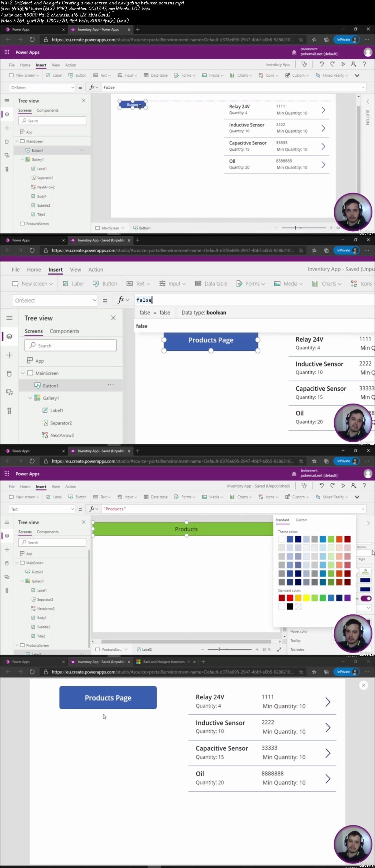Pick the black swatch in Standard colors
The image size is (375, 868).
tap(290, 606)
